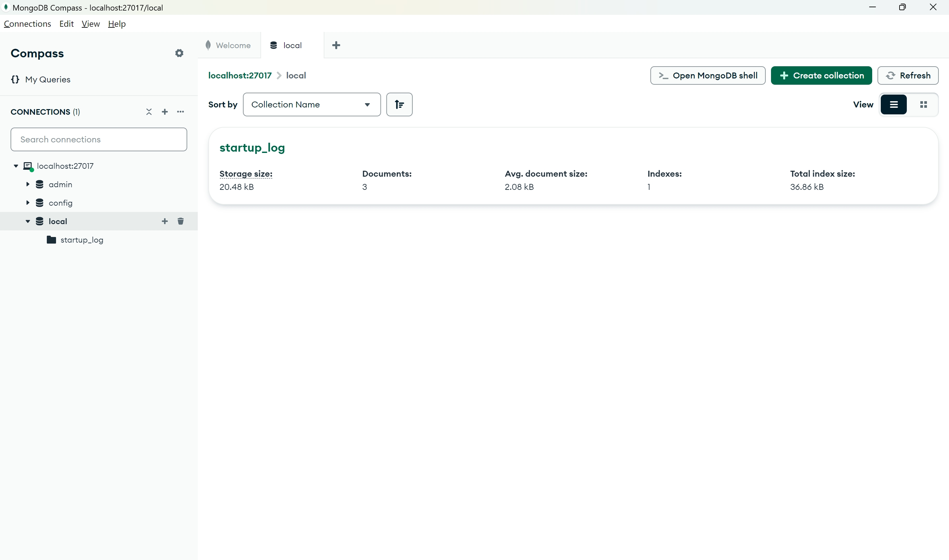Viewport: 949px width, 560px height.
Task: Click Storage size label
Action: pos(246,174)
